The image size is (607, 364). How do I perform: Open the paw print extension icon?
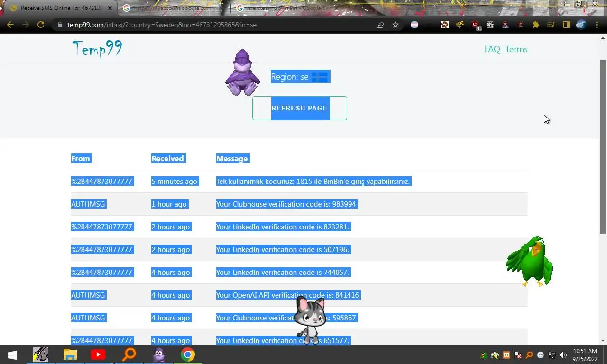pos(445,25)
